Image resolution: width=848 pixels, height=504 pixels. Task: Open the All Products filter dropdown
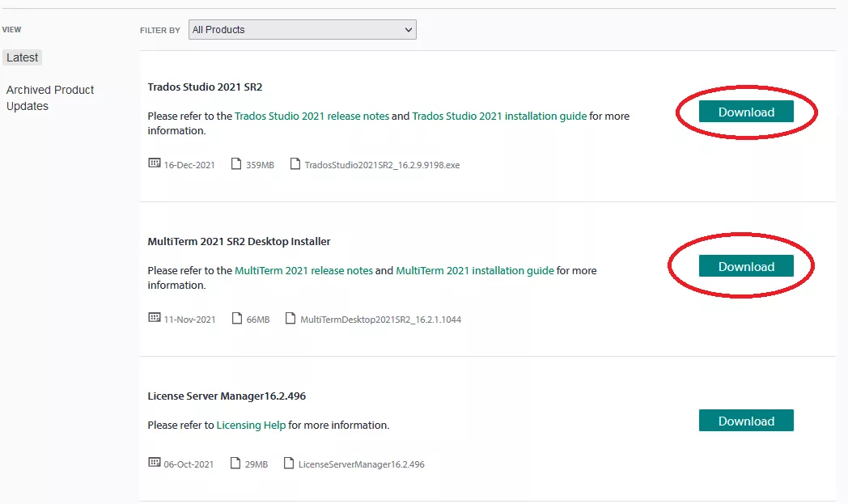pos(303,30)
